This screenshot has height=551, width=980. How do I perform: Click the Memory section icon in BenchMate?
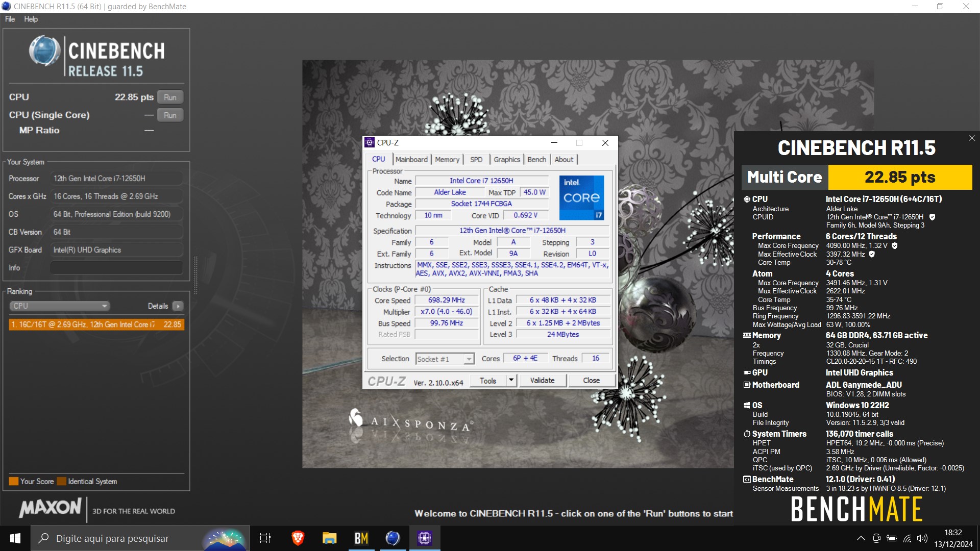click(747, 336)
